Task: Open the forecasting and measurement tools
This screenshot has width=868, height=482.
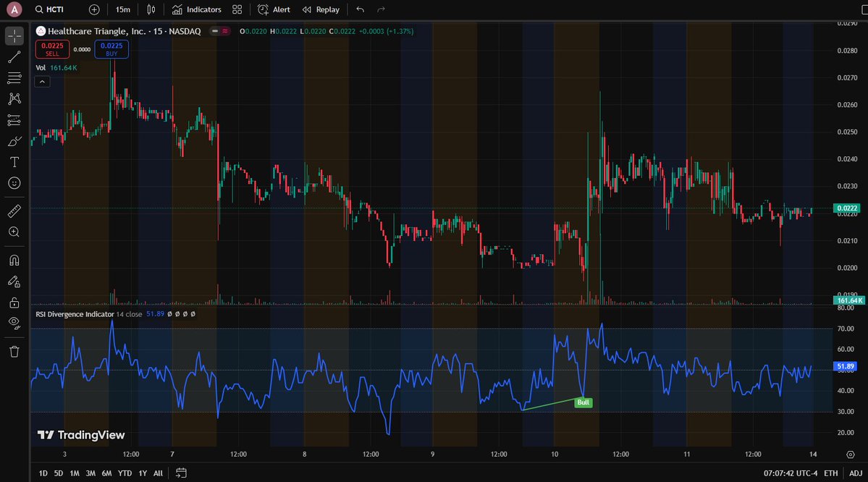Action: [x=14, y=120]
